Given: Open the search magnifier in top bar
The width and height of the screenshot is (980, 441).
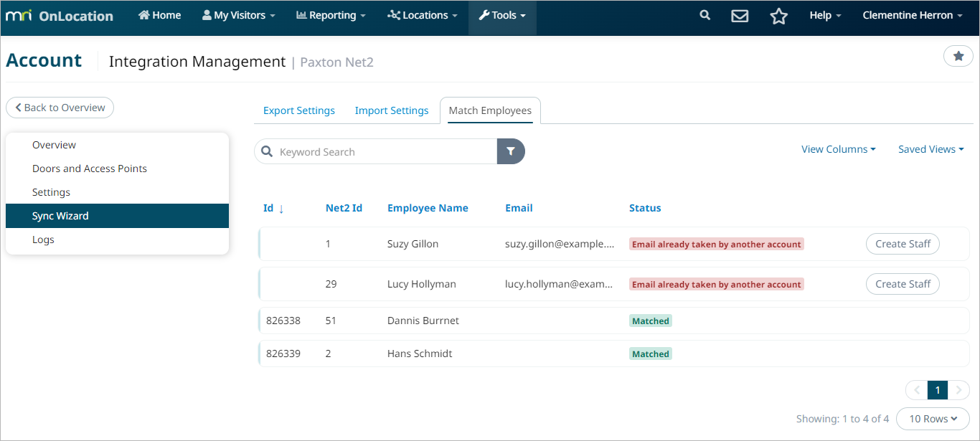Looking at the screenshot, I should [x=705, y=15].
